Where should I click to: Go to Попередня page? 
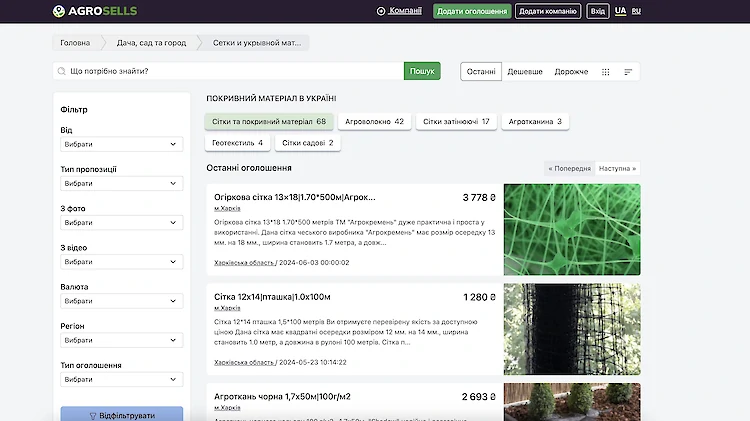(x=569, y=168)
